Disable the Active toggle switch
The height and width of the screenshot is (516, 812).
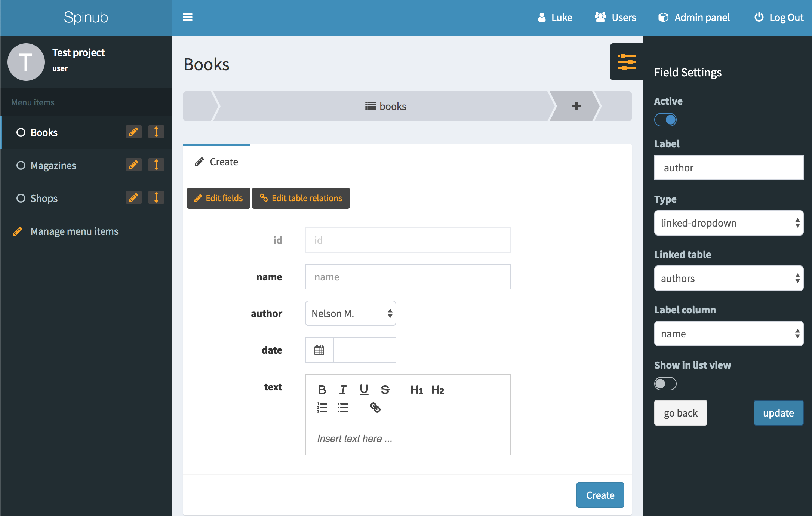[665, 120]
